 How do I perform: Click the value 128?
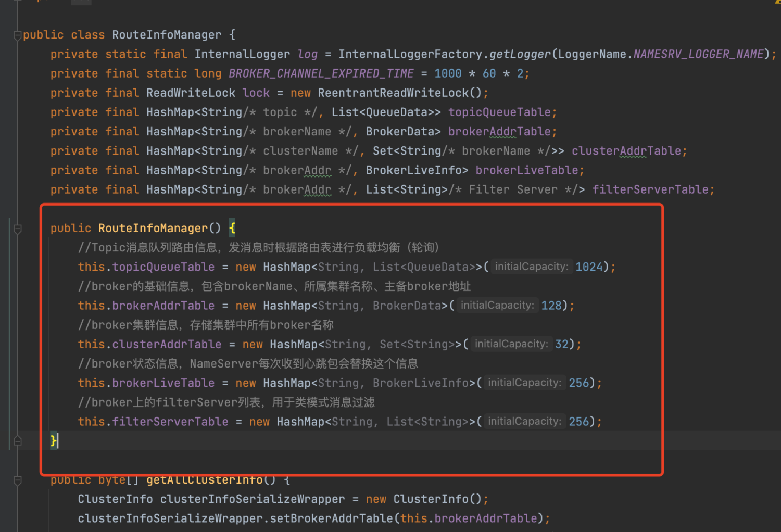point(551,306)
